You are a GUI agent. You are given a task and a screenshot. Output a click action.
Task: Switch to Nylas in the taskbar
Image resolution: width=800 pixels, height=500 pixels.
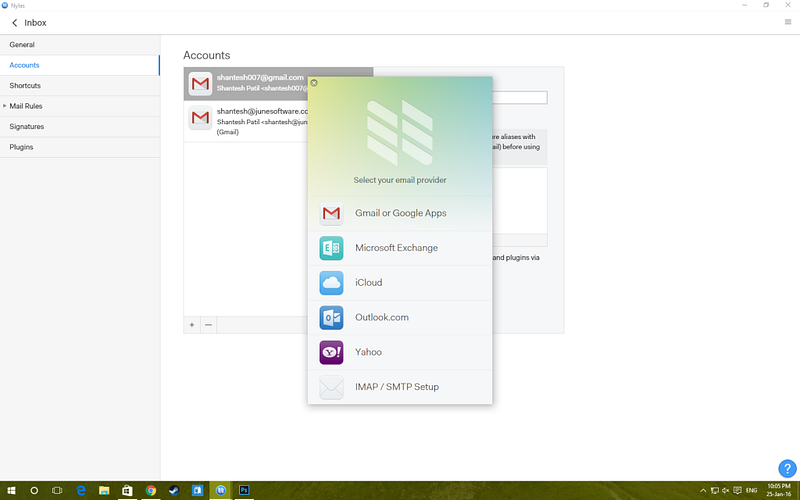click(220, 490)
